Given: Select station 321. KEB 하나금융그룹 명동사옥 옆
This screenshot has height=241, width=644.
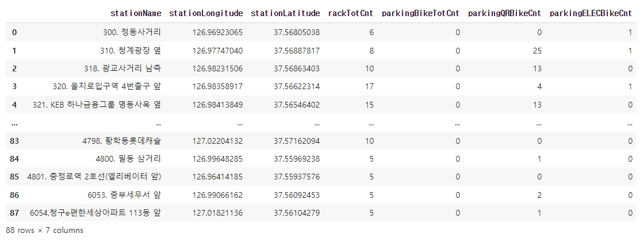Looking at the screenshot, I should click(97, 105).
